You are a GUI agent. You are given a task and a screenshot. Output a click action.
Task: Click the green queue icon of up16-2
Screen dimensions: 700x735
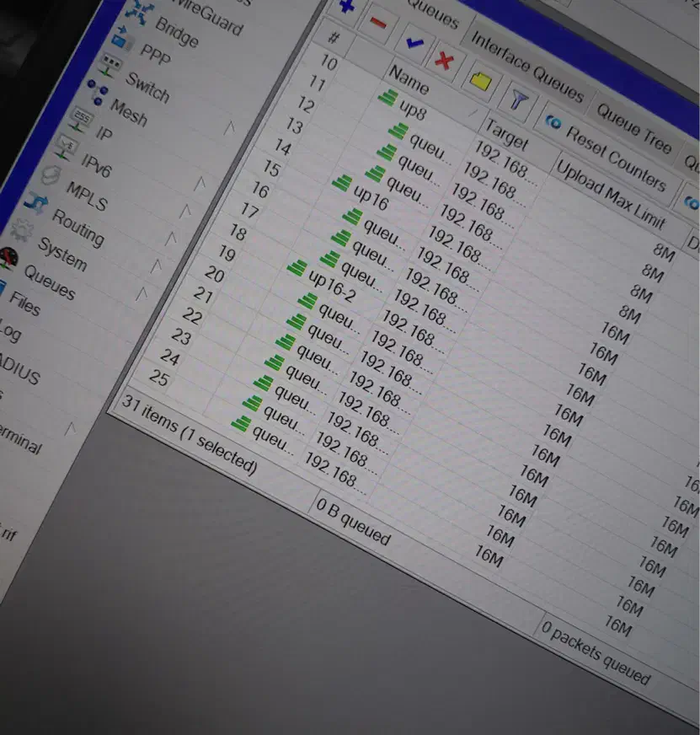297,268
